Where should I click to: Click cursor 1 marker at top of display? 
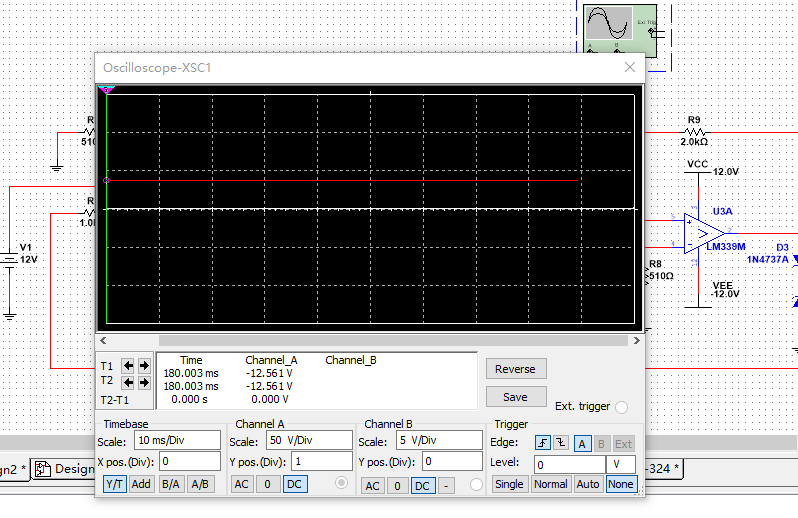pyautogui.click(x=106, y=90)
